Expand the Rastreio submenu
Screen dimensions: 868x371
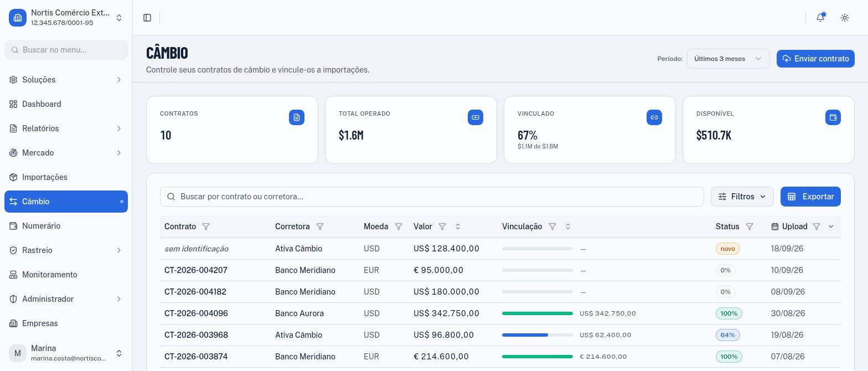point(66,250)
